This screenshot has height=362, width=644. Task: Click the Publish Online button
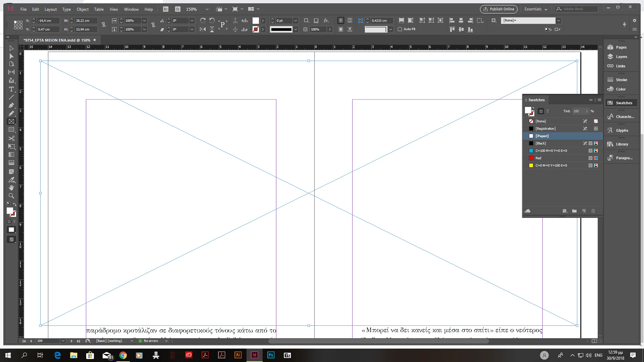point(498,9)
